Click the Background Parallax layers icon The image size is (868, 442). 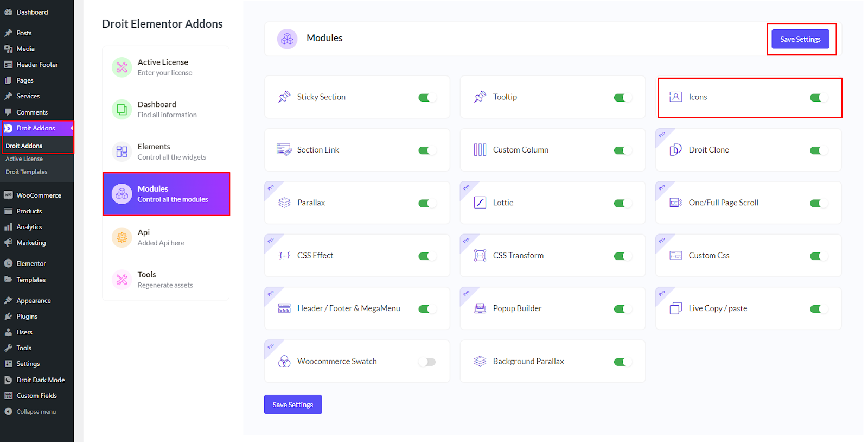point(480,361)
